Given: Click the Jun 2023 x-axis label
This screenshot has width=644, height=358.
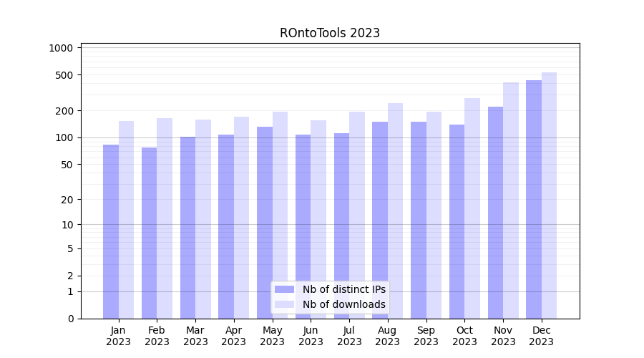Looking at the screenshot, I should pos(311,336).
